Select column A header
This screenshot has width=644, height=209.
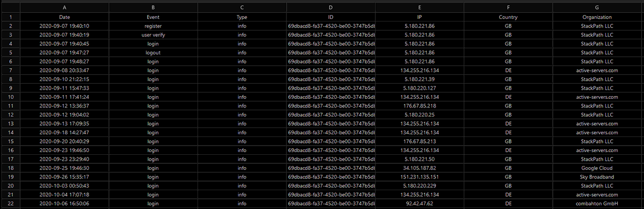point(64,8)
